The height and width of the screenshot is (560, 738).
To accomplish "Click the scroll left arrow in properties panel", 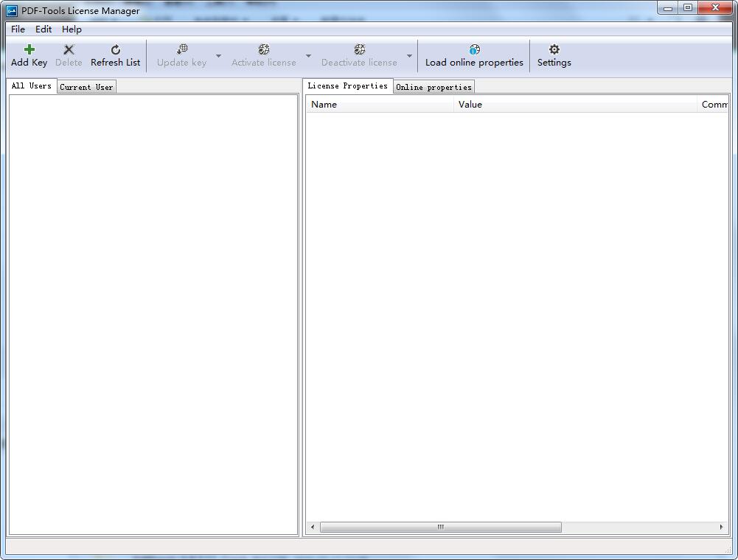I will [x=312, y=527].
